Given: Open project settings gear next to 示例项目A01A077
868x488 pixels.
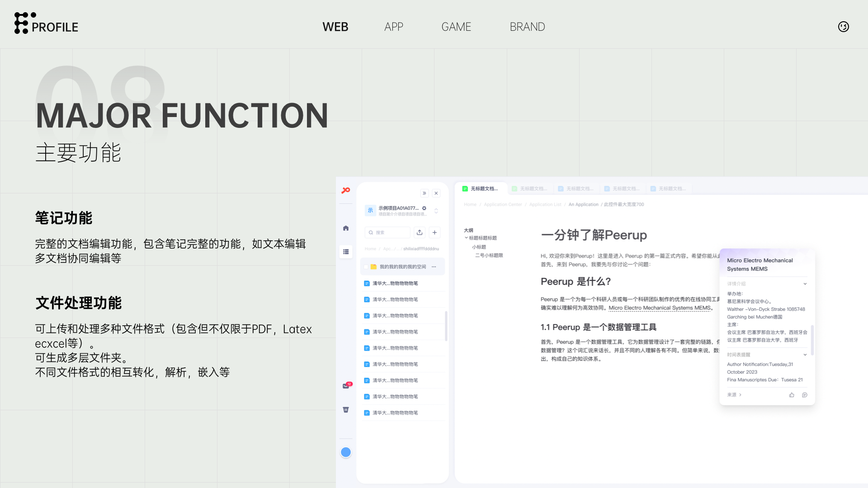Looking at the screenshot, I should pos(424,208).
